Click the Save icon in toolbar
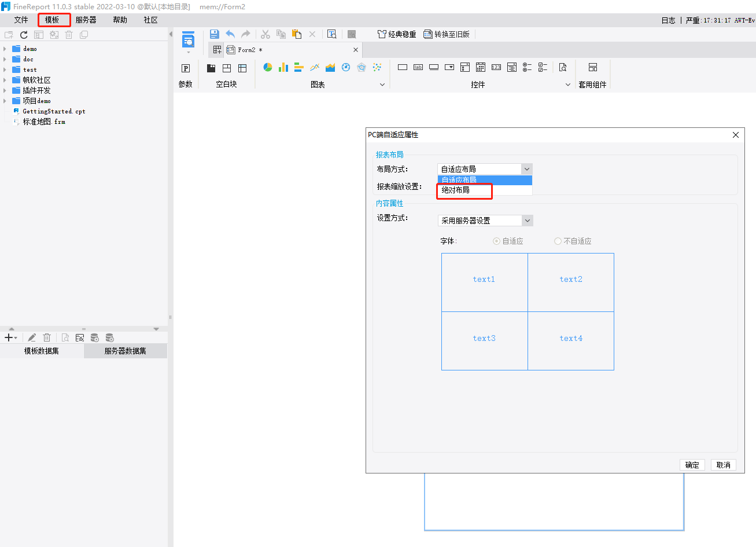756x547 pixels. [214, 34]
